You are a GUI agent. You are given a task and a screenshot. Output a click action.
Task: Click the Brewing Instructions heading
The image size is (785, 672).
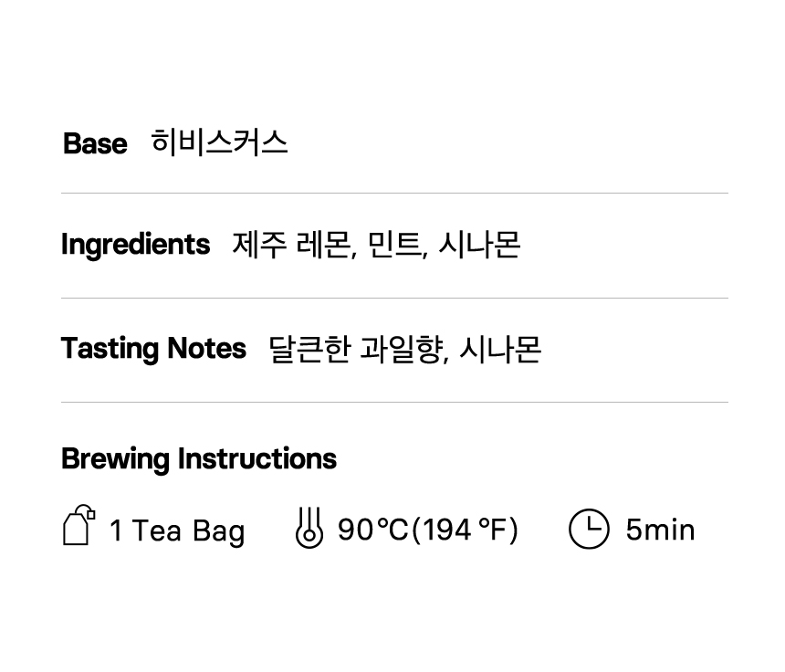coord(199,458)
